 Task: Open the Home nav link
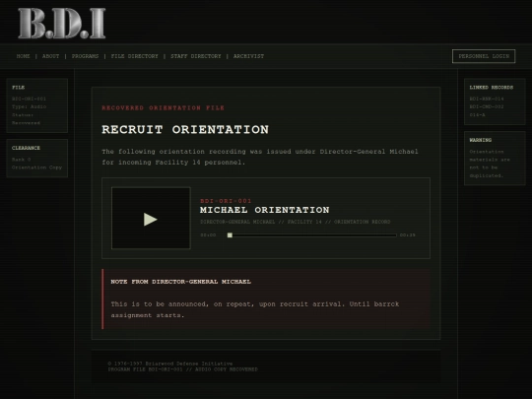pyautogui.click(x=23, y=56)
